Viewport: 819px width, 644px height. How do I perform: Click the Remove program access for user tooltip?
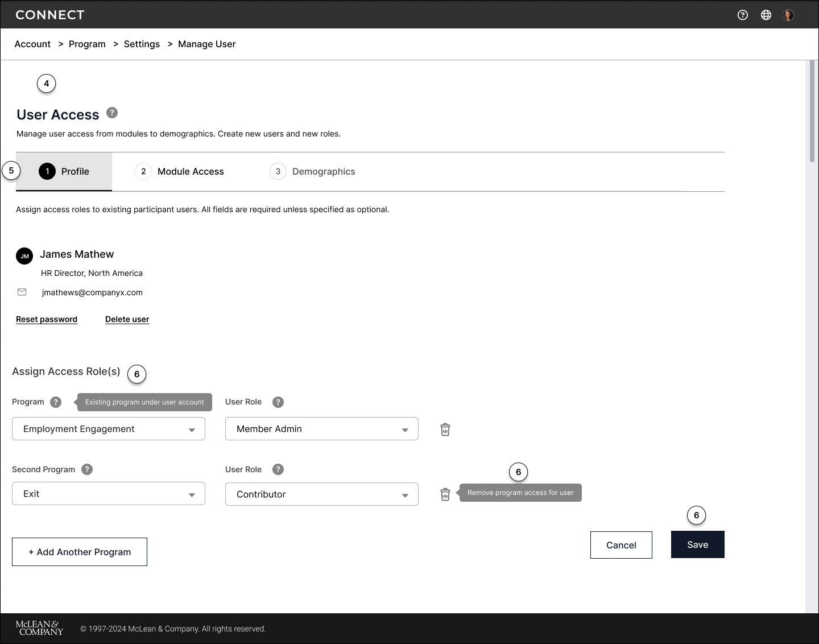click(520, 493)
